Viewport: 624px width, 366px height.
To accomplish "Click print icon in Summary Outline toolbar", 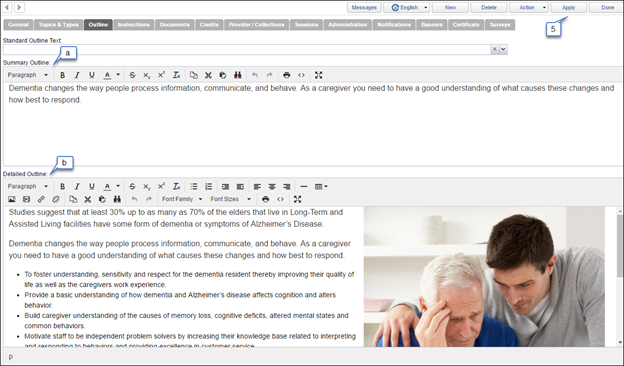I will pyautogui.click(x=287, y=75).
